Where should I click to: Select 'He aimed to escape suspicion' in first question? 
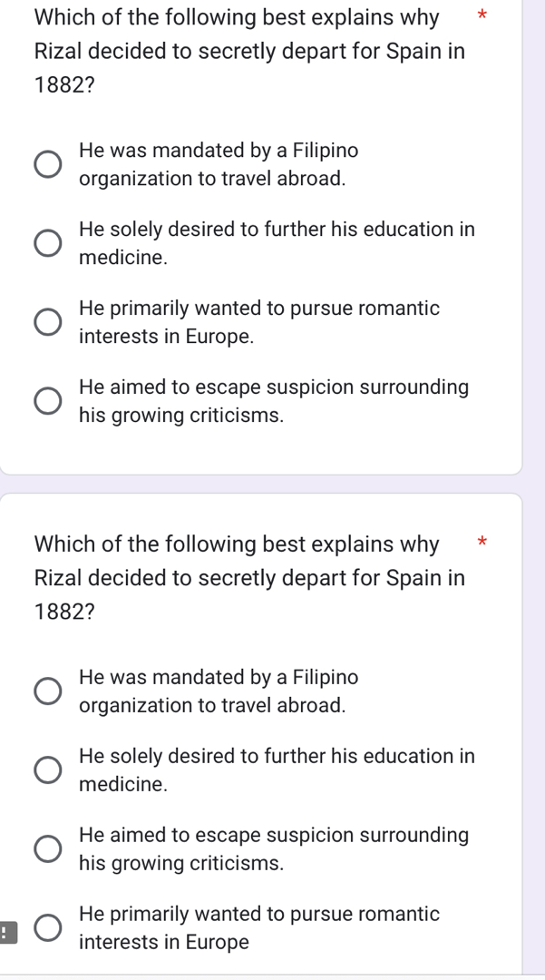(x=46, y=400)
